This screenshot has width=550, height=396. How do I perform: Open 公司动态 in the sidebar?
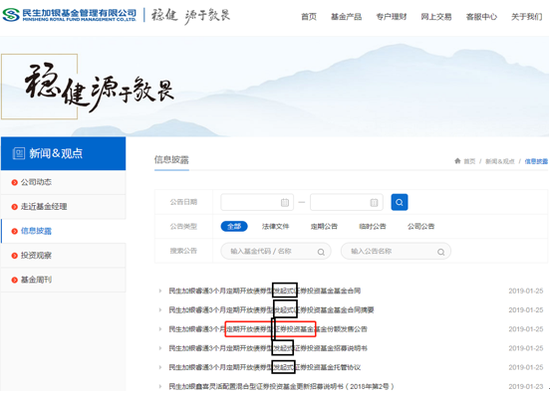point(63,182)
